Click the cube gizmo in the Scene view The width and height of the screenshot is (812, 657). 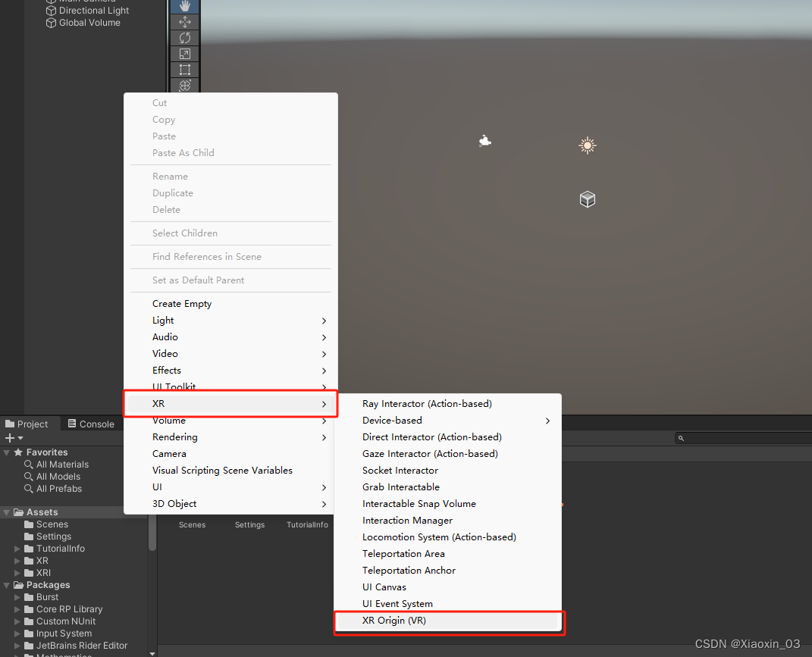(587, 199)
